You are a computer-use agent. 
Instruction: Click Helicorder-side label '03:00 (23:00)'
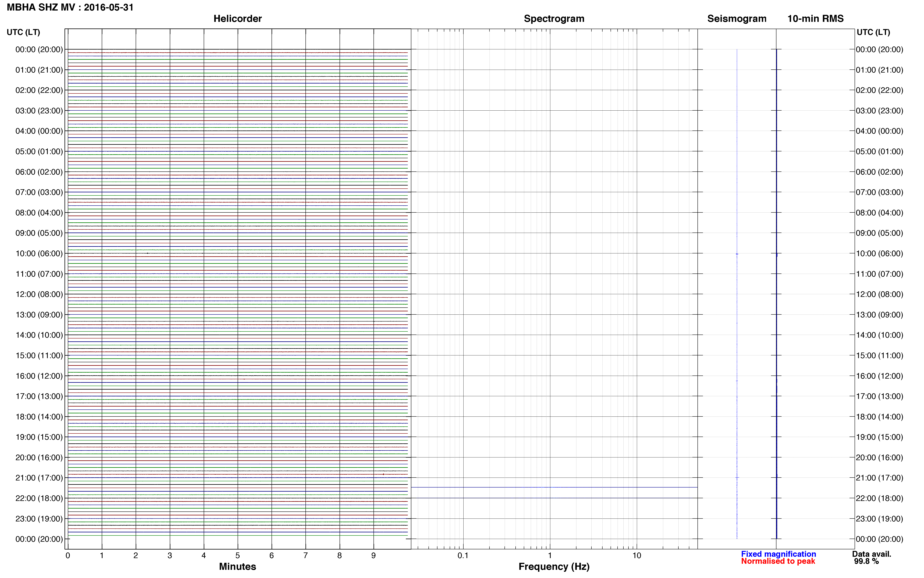39,111
